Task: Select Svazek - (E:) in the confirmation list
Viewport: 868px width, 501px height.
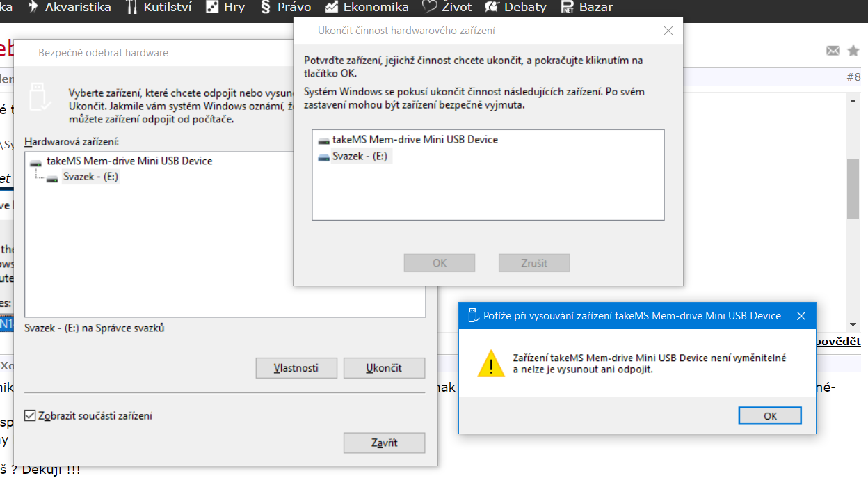Action: (x=360, y=156)
